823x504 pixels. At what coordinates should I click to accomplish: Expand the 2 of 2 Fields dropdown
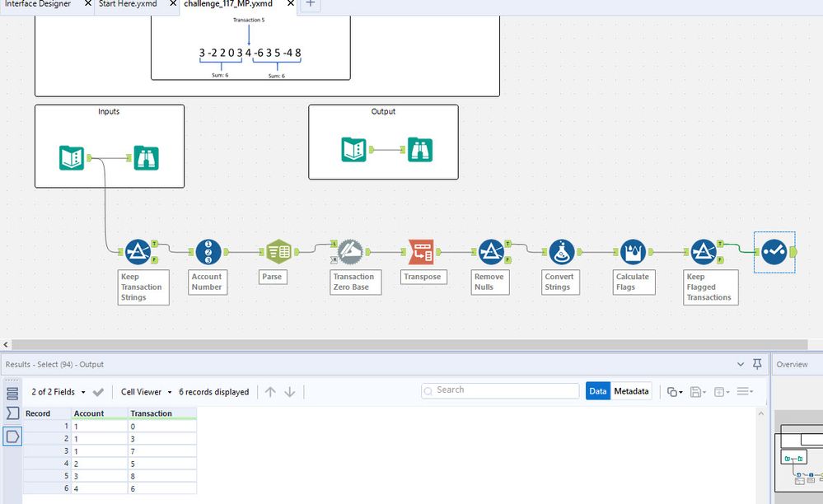tap(58, 392)
